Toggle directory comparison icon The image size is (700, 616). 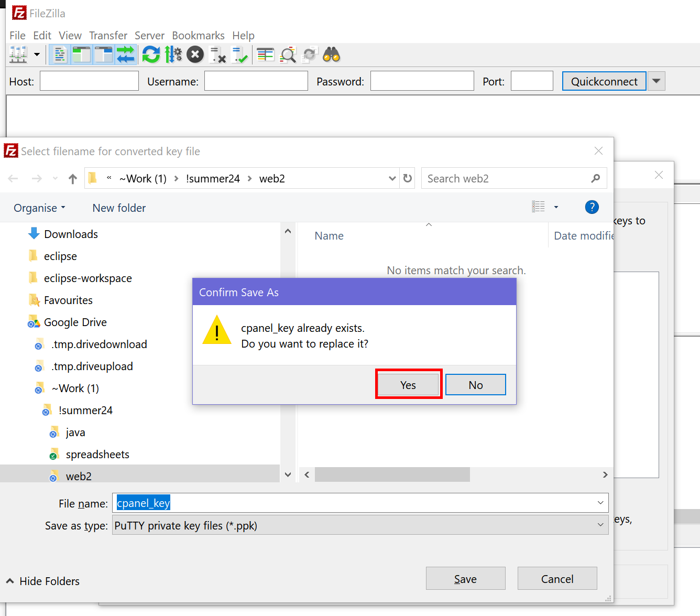(288, 55)
